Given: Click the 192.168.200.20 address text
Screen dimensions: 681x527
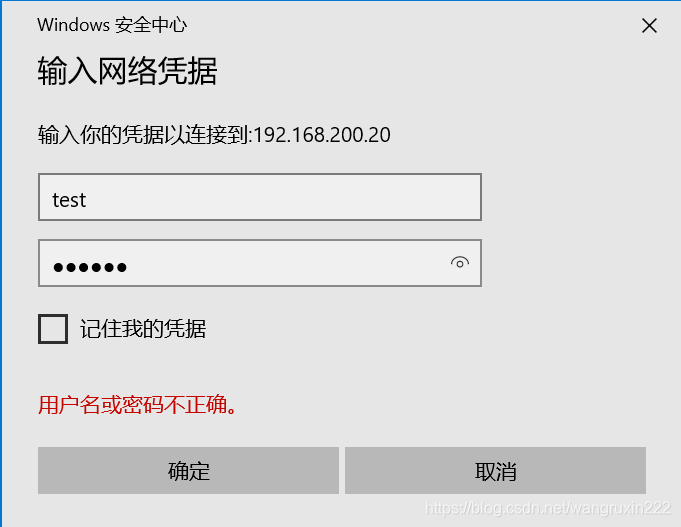Looking at the screenshot, I should 322,135.
